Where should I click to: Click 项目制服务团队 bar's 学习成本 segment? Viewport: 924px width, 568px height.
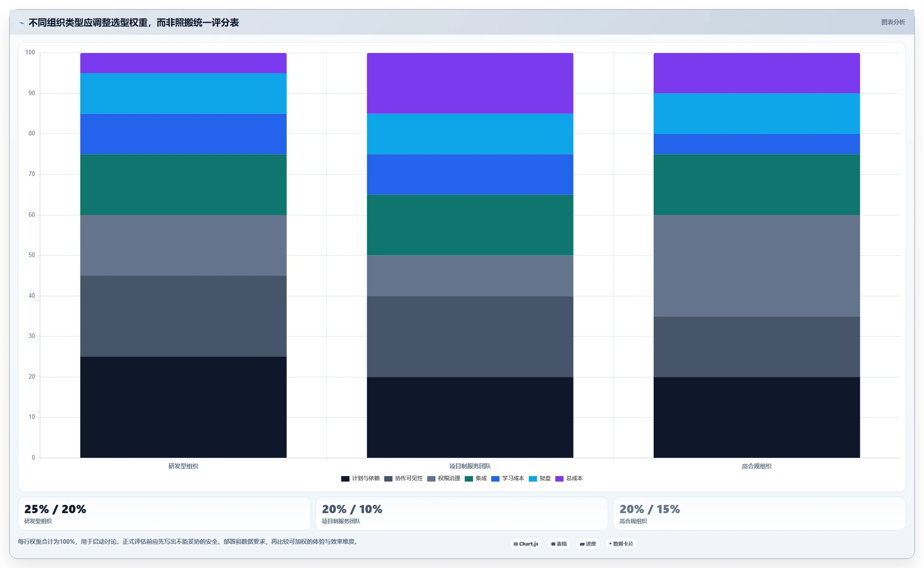470,174
